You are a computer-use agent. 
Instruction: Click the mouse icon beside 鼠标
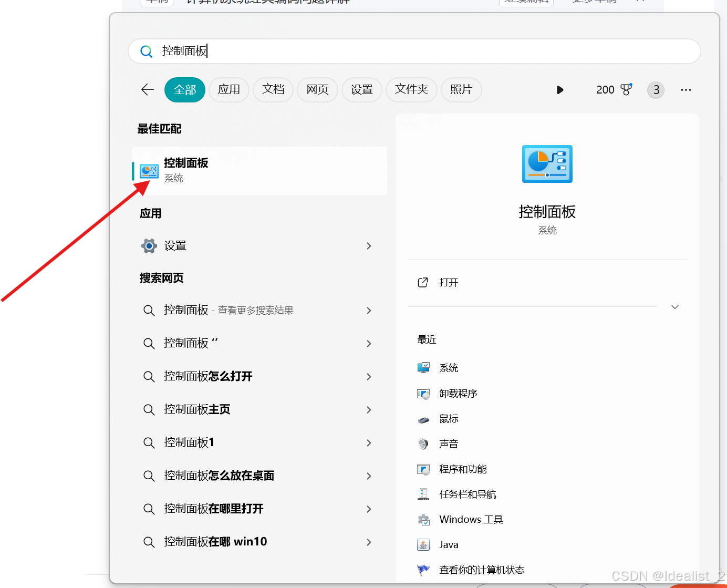click(423, 419)
